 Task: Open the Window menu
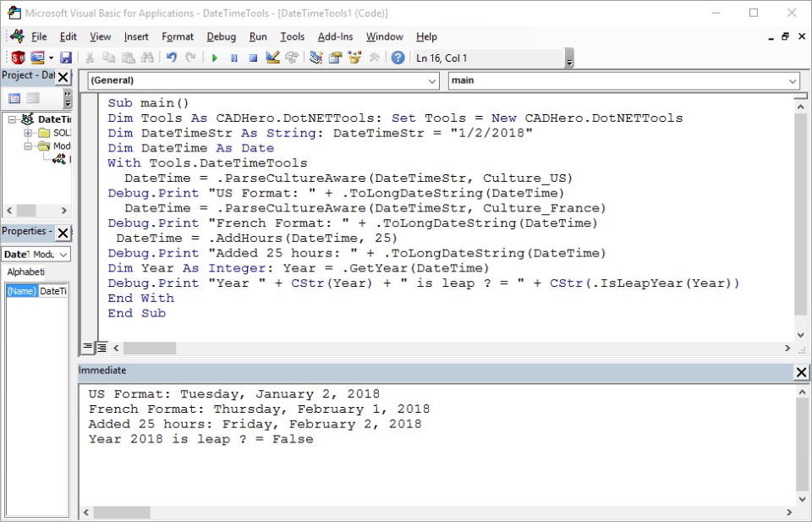click(x=384, y=36)
